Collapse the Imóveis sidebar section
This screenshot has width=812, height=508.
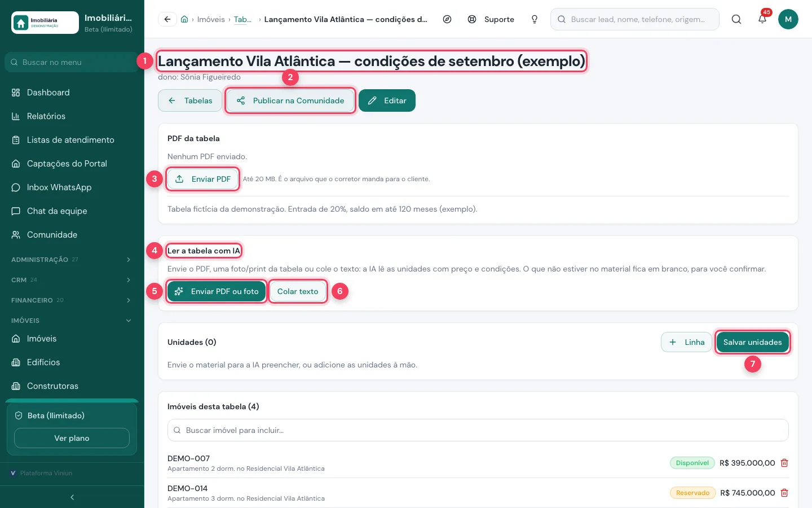(72, 321)
